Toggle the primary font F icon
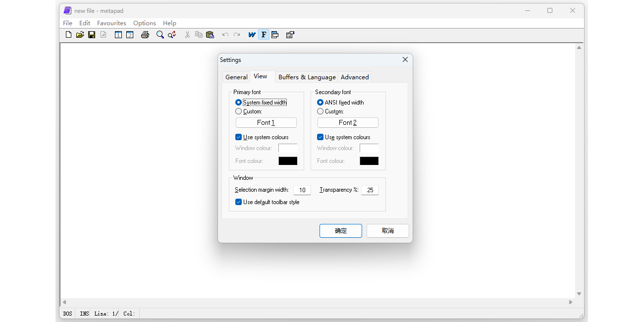Image resolution: width=644 pixels, height=322 pixels. coord(264,35)
